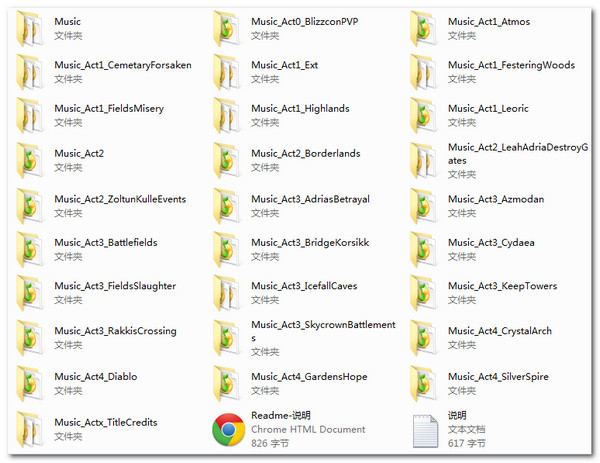
Task: Select the Music_Act4_Diablo folder icon
Action: pos(30,384)
